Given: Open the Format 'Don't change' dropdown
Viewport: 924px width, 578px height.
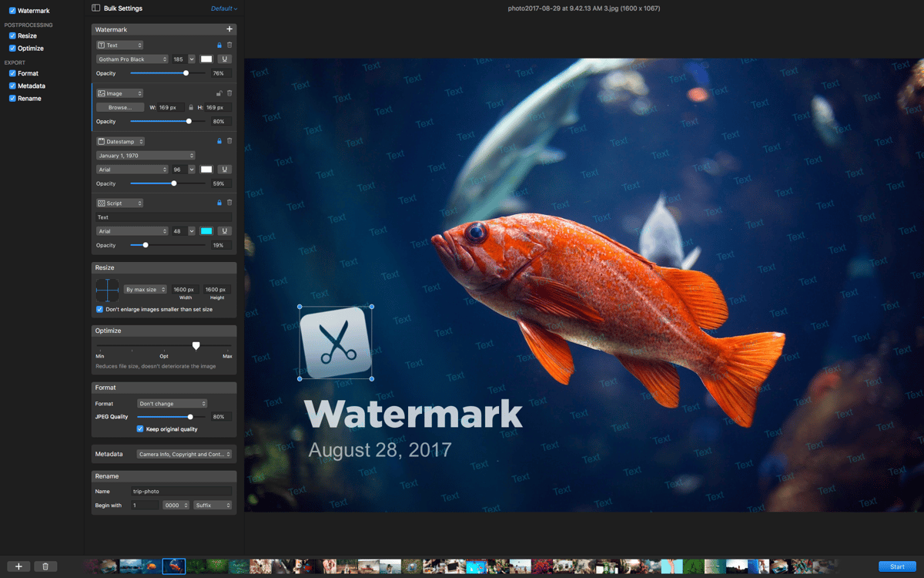Looking at the screenshot, I should point(171,403).
